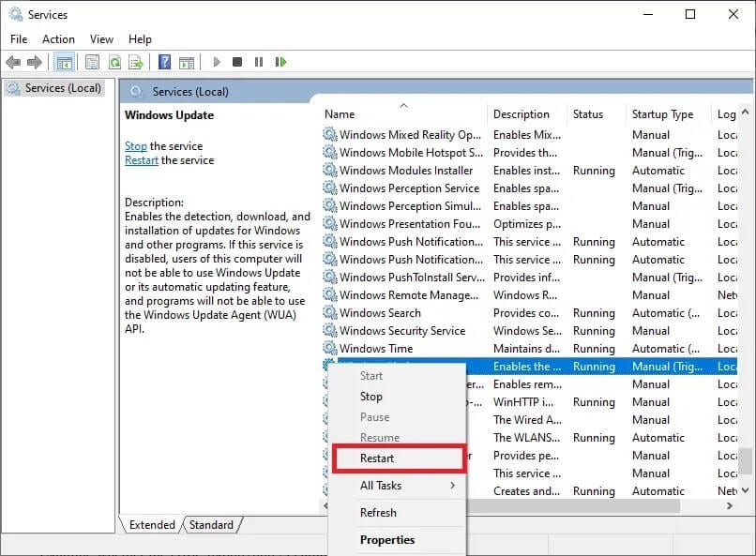Sort by the Name column header

point(403,114)
